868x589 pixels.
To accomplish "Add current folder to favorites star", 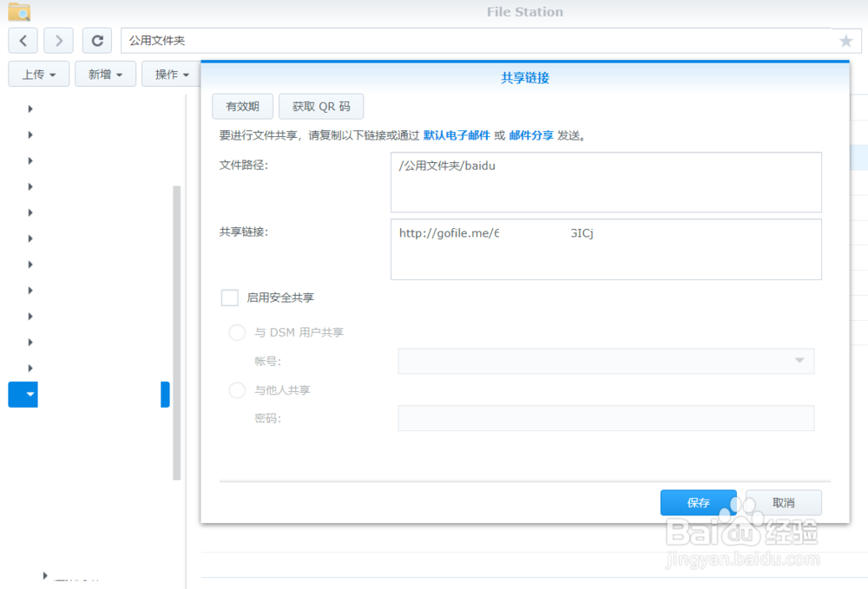I will tap(845, 41).
